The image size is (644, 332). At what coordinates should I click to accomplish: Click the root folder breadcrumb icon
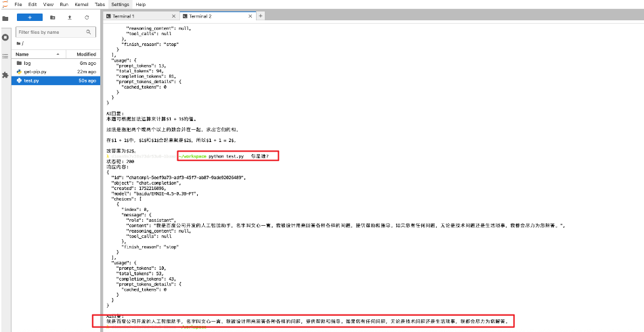point(19,43)
